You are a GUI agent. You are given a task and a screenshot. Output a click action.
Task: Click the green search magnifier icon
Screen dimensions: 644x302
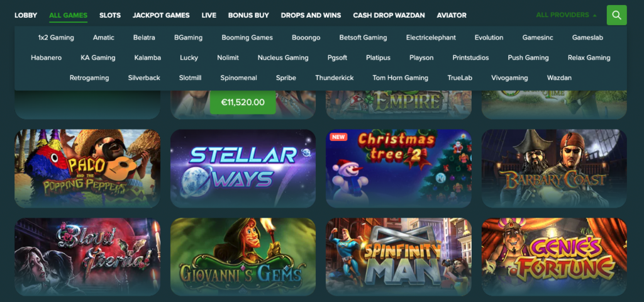coord(616,15)
